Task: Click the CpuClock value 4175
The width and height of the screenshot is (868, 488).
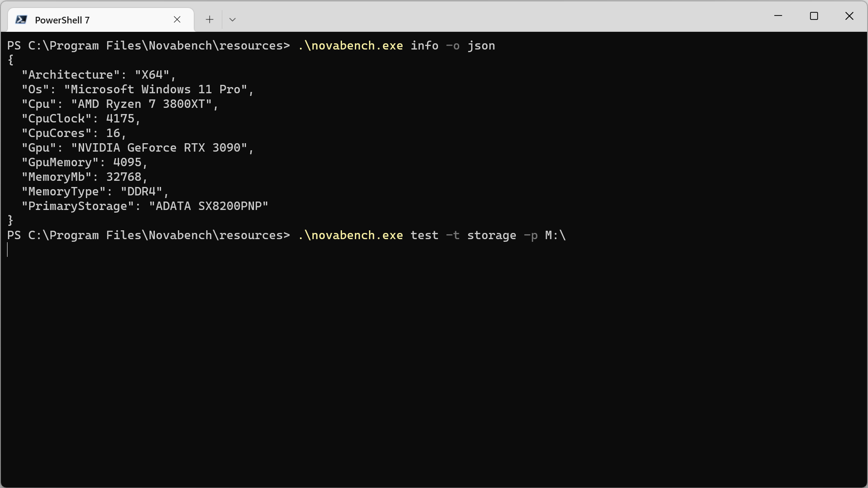Action: pos(120,119)
